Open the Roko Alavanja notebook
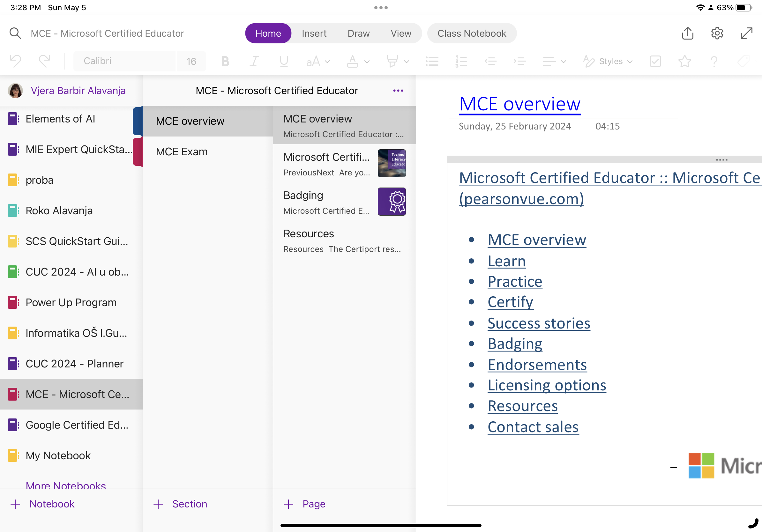The image size is (762, 532). [x=71, y=211]
